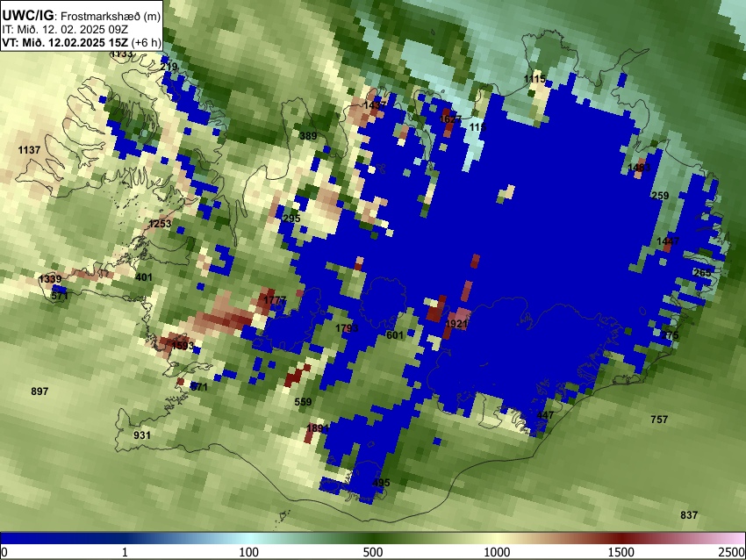Screen dimensions: 746x560
Task: Click the map value 559
Action: point(303,402)
